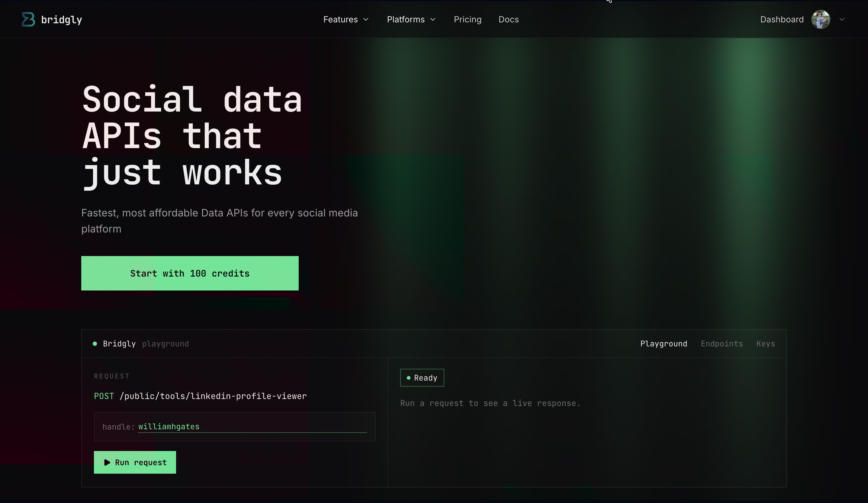The height and width of the screenshot is (503, 868).
Task: Click the play icon in Run request
Action: [x=107, y=462]
